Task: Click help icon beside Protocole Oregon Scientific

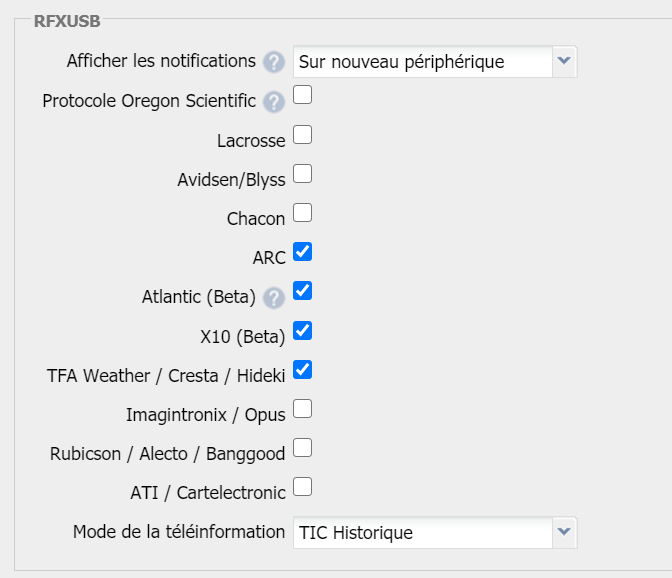Action: point(274,101)
